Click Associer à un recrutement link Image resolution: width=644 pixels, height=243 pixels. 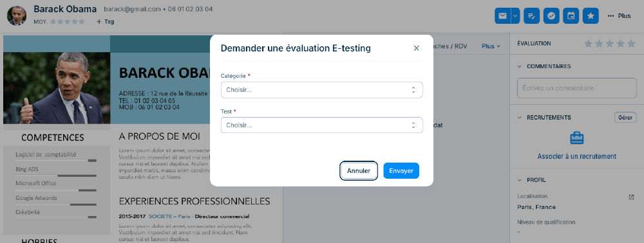click(576, 157)
